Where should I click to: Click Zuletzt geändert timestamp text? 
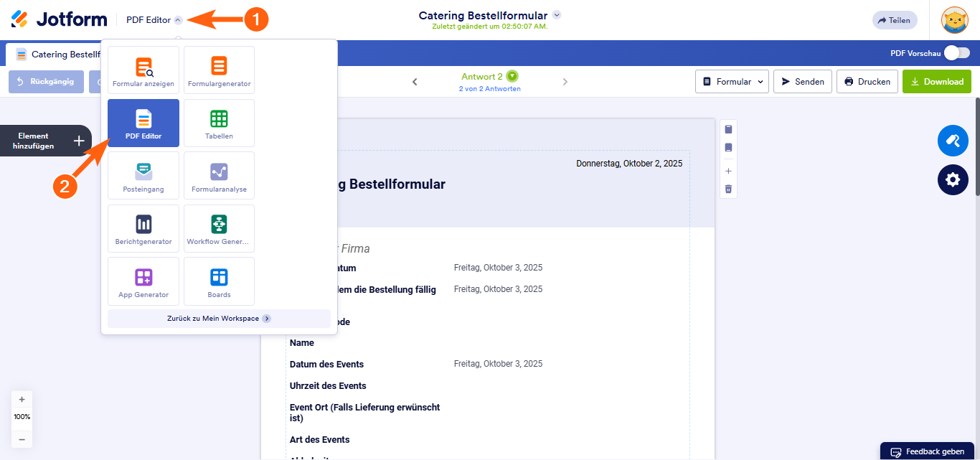pos(490,27)
